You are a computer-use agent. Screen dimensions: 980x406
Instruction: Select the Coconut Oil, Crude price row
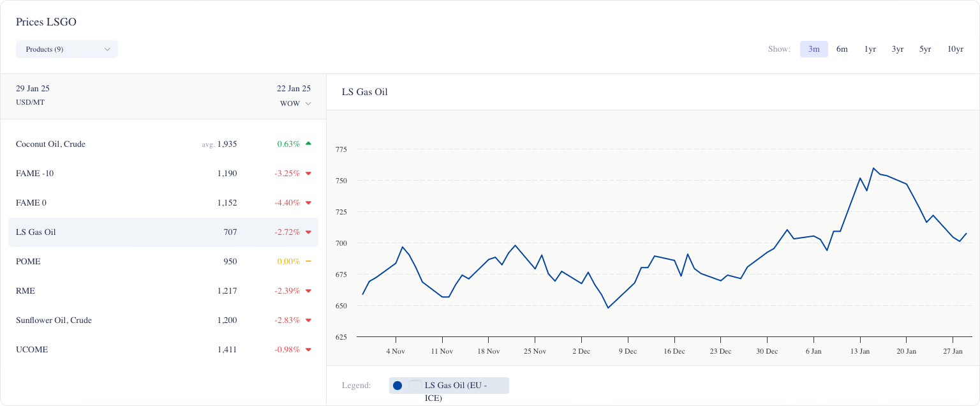click(x=163, y=144)
